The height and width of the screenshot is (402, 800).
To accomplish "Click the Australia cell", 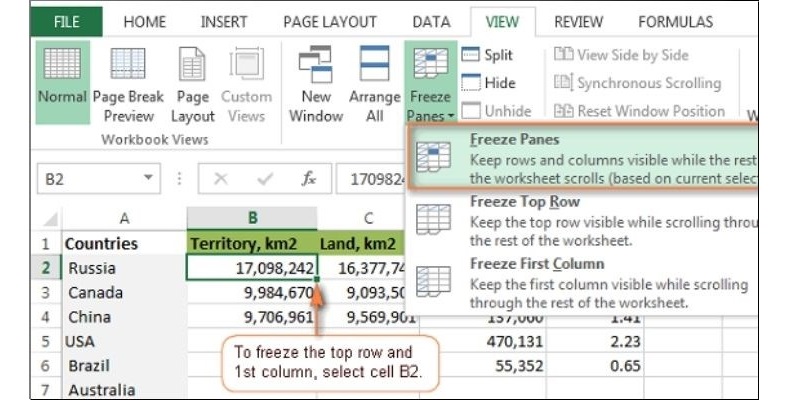I will tap(124, 390).
